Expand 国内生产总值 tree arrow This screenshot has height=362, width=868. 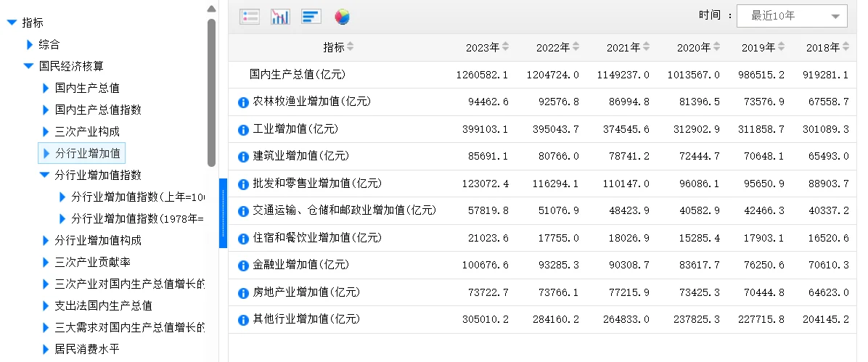pos(46,88)
